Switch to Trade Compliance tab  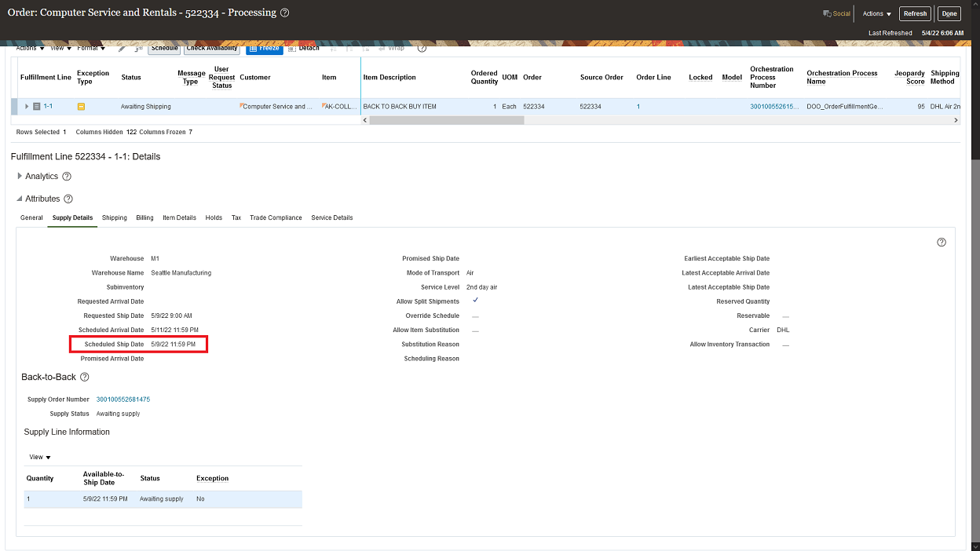[276, 217]
